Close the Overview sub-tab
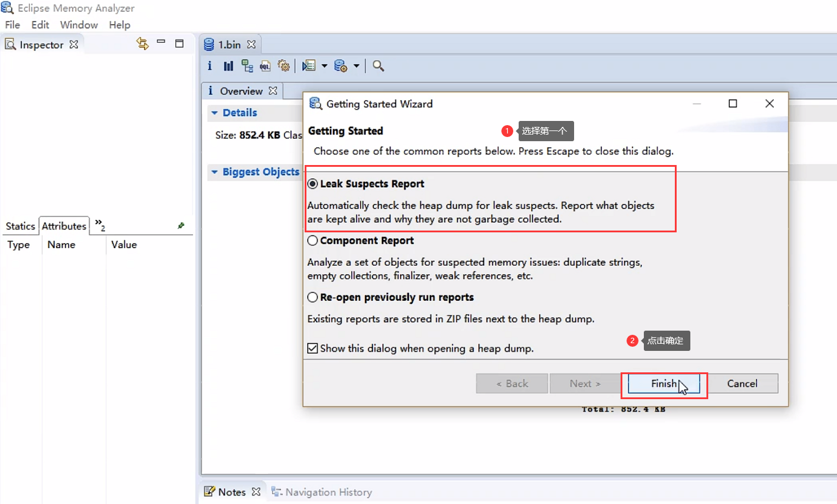837x504 pixels. [273, 91]
